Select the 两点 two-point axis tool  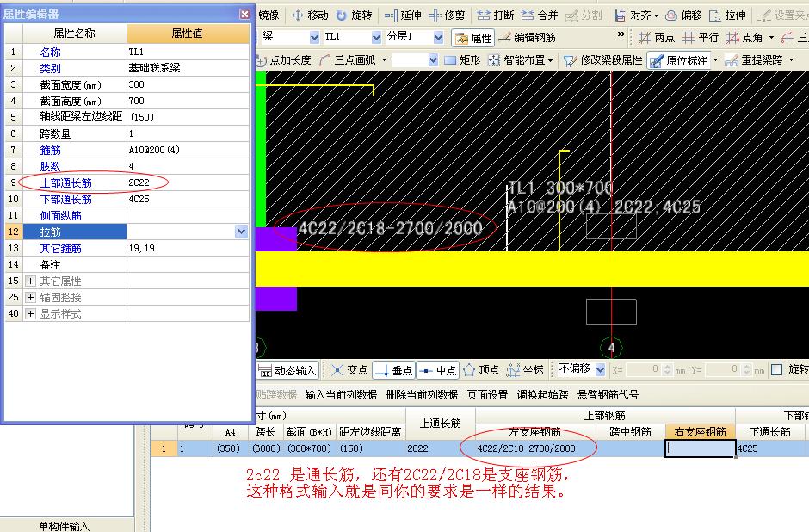pyautogui.click(x=657, y=37)
